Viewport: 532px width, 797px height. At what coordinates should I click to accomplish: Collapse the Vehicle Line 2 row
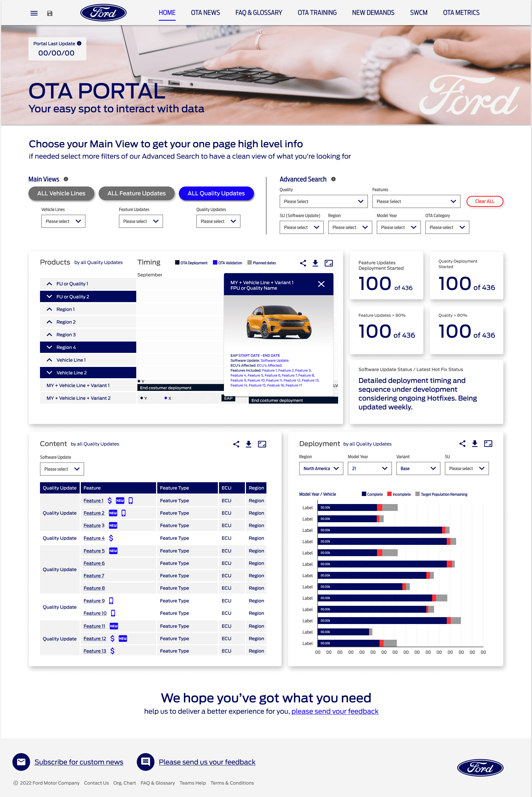pyautogui.click(x=88, y=372)
